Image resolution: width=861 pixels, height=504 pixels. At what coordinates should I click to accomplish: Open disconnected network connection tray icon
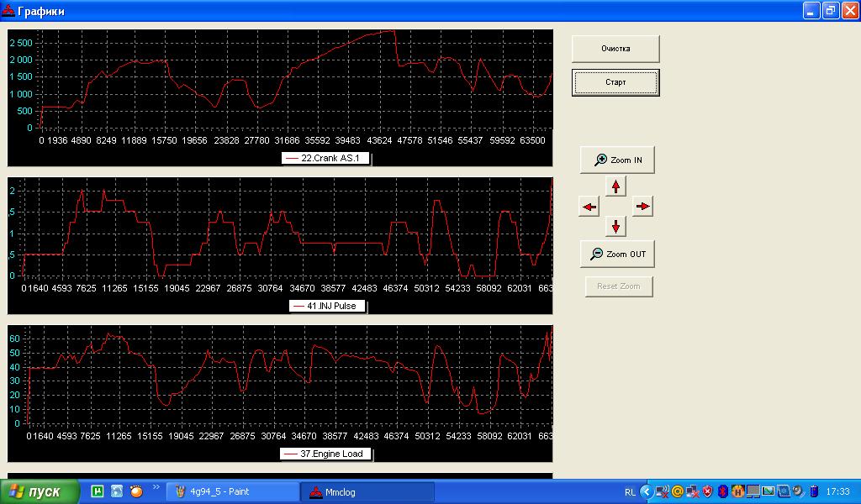tap(693, 492)
